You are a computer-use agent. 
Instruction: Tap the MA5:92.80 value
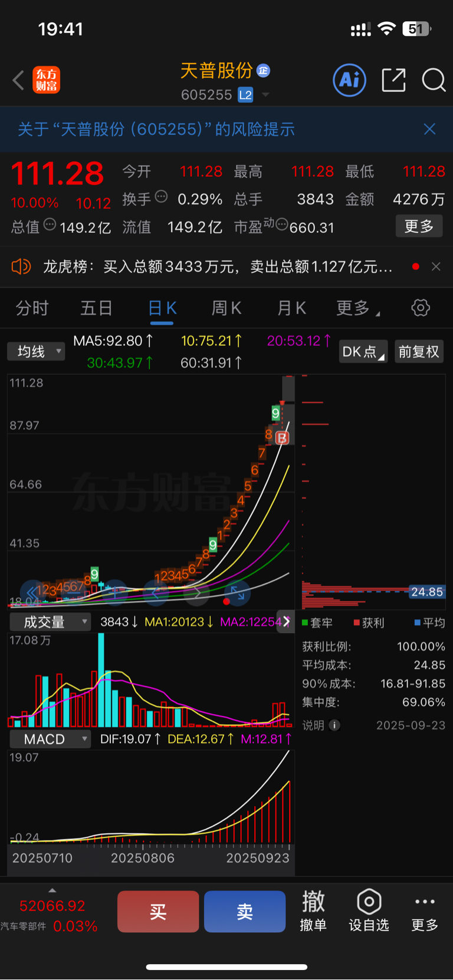click(x=113, y=341)
